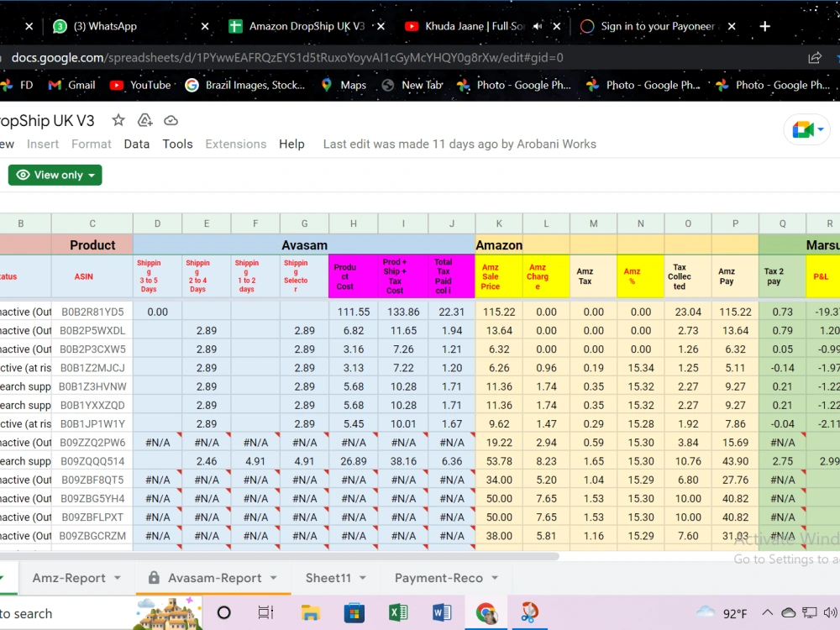Screen dimensions: 840x630
Task: Select the Amz Sale Price header cell
Action: 499,276
